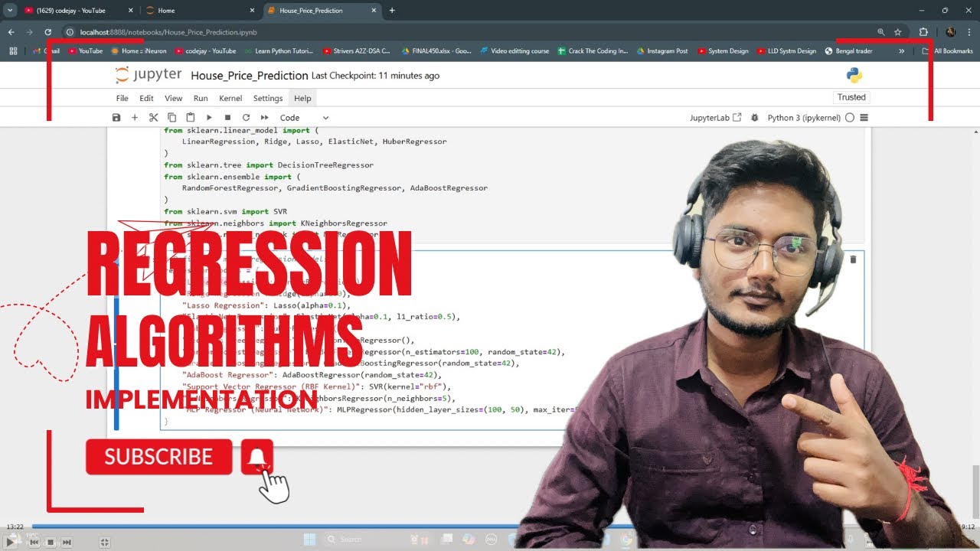The width and height of the screenshot is (980, 551).
Task: View site information icon beside localhost URL
Action: click(x=70, y=32)
